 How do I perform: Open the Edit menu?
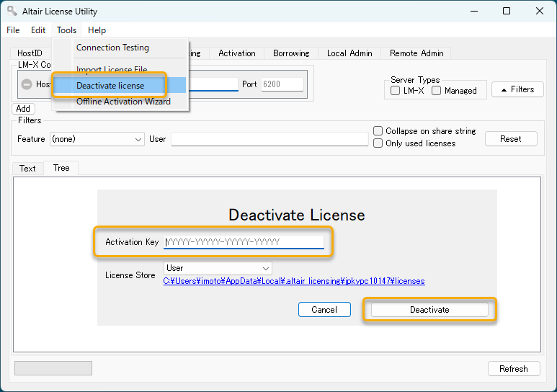pyautogui.click(x=38, y=30)
